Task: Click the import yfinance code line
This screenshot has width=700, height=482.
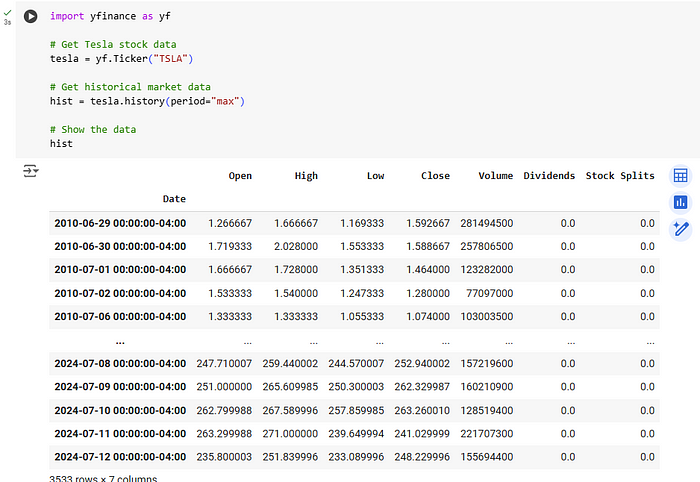Action: pos(110,16)
